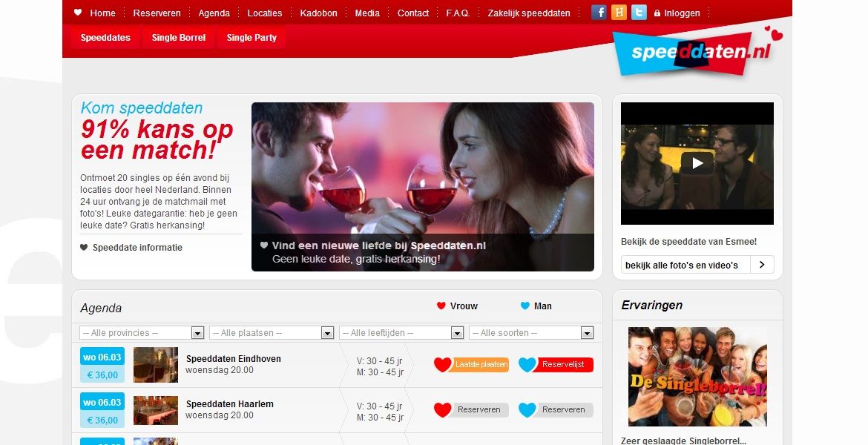Click the red-heart Reserveren button for Haarlem

[x=472, y=410]
